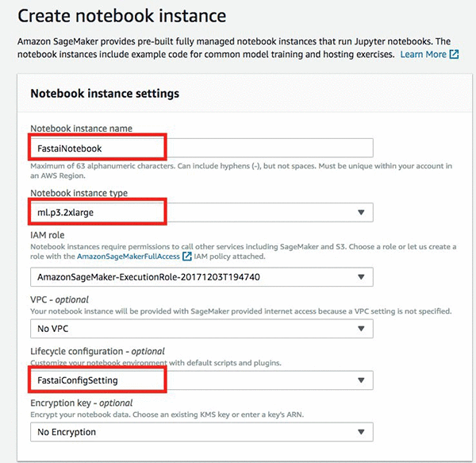Image resolution: width=476 pixels, height=463 pixels.
Task: Click the arrow on instance type ml.p3.2xlarge
Action: pyautogui.click(x=361, y=213)
